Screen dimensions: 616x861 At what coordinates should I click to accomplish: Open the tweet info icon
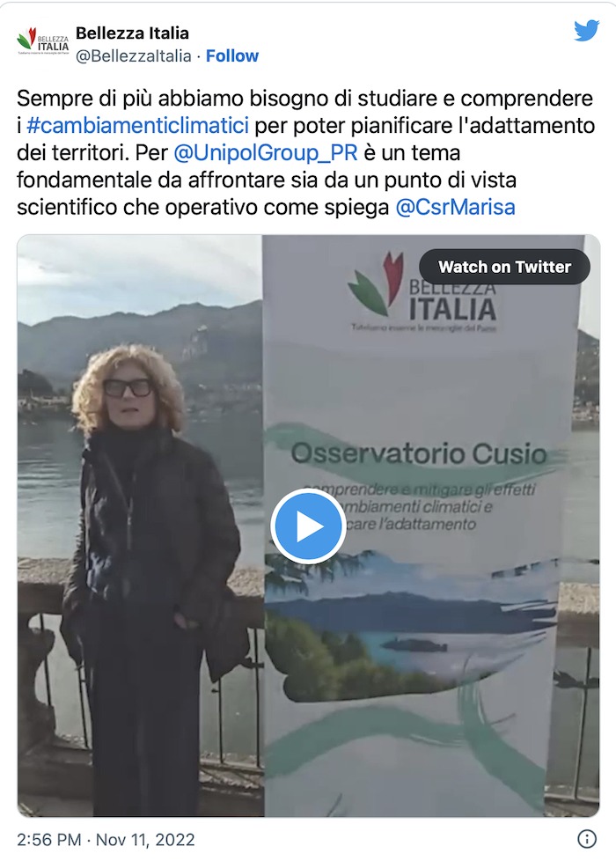[587, 838]
